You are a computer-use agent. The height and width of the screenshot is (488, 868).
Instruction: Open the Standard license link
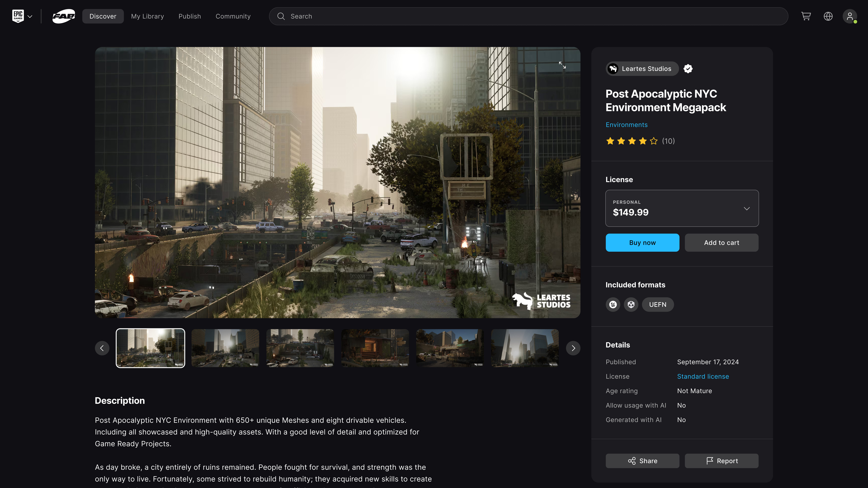click(703, 376)
